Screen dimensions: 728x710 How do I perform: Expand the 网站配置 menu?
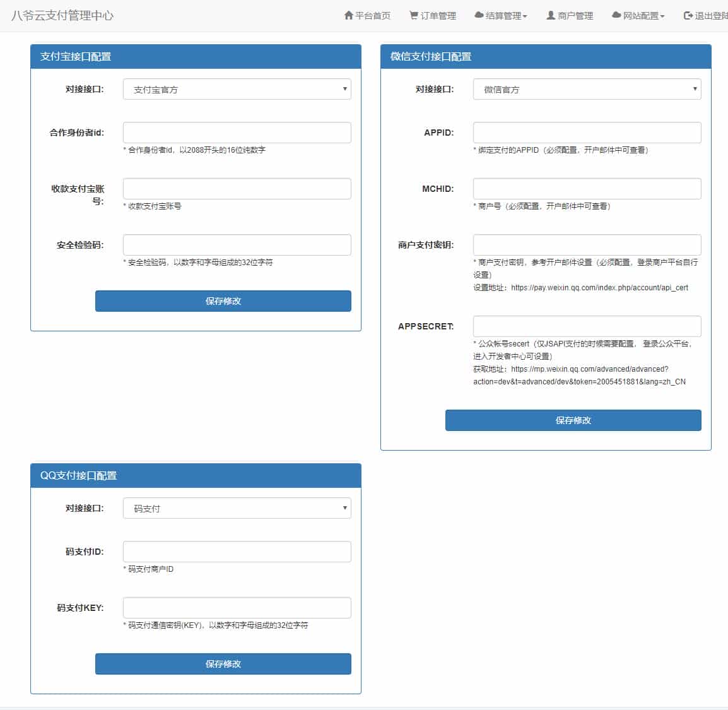coord(638,15)
